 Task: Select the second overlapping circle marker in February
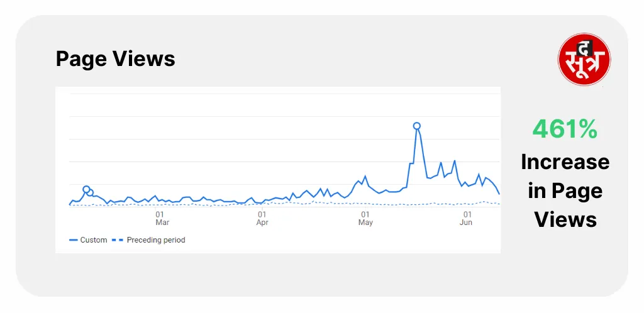coord(90,193)
